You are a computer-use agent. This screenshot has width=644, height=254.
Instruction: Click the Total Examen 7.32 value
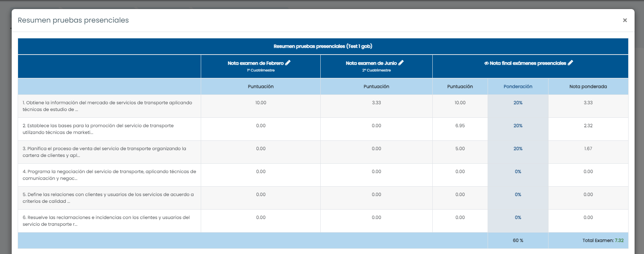[x=619, y=240]
